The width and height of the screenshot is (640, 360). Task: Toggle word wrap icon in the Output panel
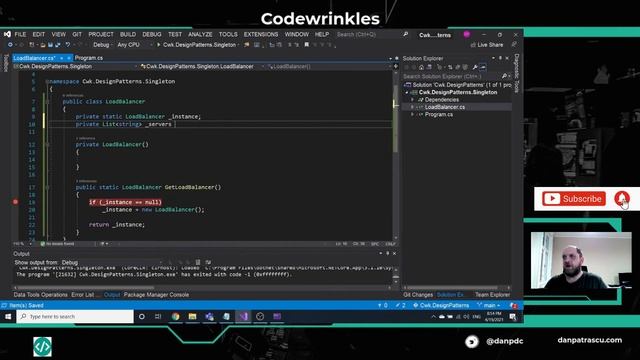pyautogui.click(x=208, y=262)
